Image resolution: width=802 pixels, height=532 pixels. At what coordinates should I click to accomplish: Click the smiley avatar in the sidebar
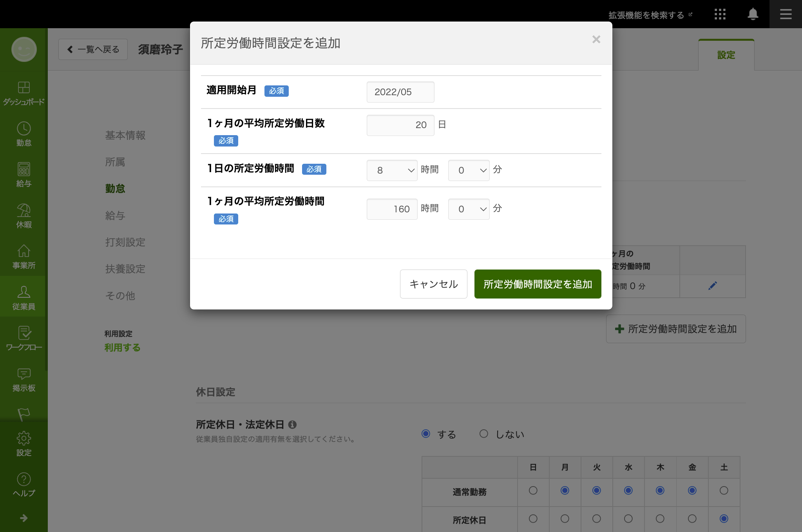click(x=24, y=49)
